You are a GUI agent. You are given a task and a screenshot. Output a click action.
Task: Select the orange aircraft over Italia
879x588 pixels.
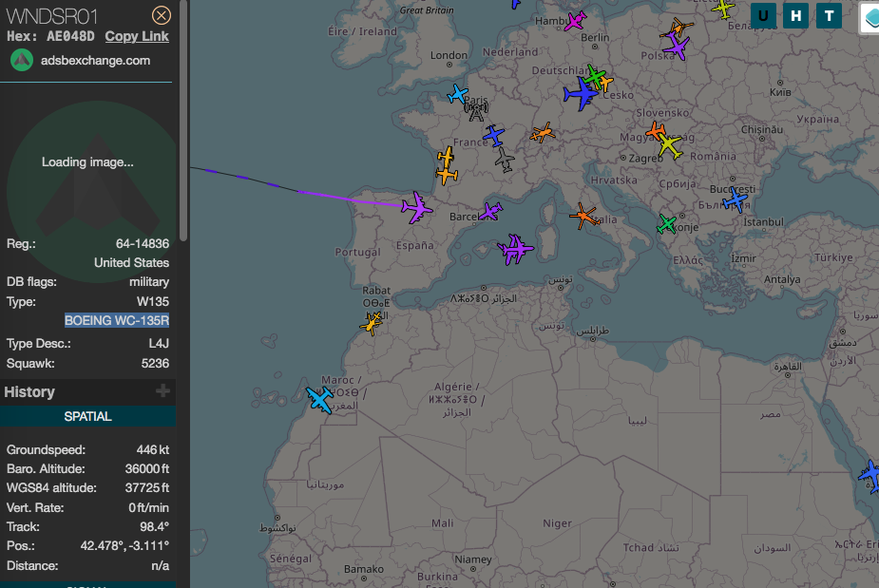point(583,217)
